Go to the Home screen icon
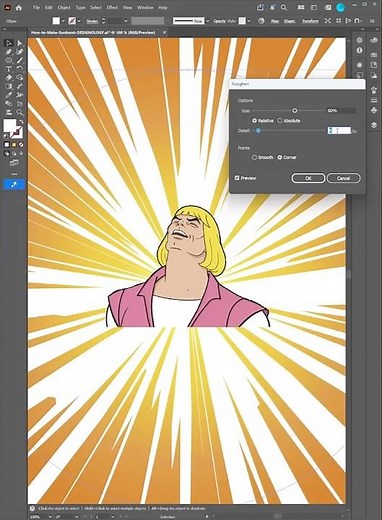 point(19,7)
